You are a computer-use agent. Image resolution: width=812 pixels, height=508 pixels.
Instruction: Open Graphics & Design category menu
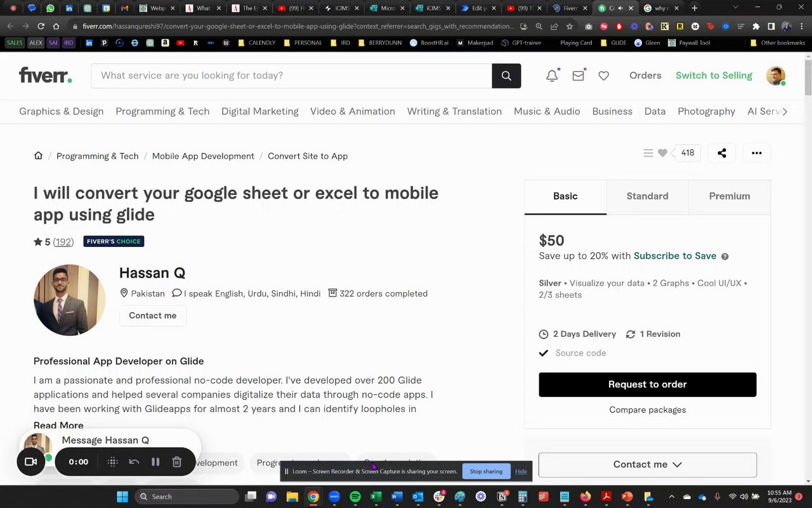point(61,111)
